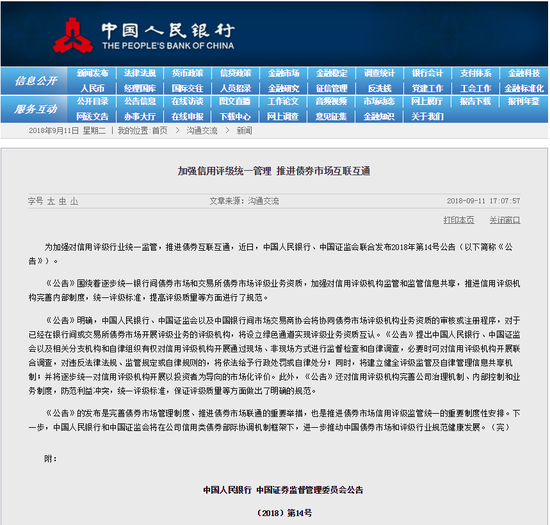Click THE PEOPLE'S BANK OF CHINA header text

coord(168,46)
